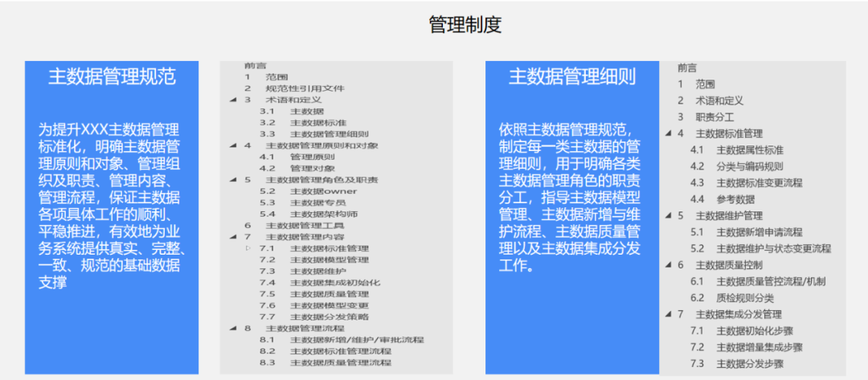Select row 3.1 主数据
868x380 pixels.
293,111
